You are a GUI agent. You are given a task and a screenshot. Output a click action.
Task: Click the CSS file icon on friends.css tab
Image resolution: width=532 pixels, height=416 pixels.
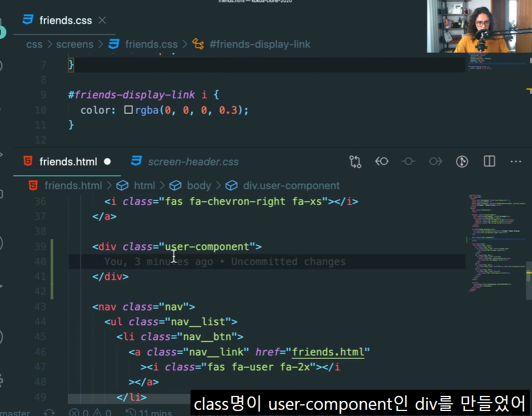click(x=28, y=20)
